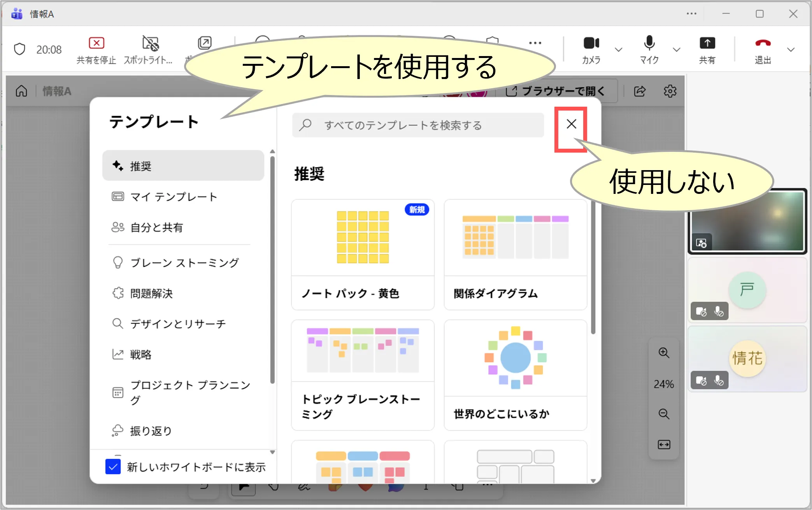Click fit-to-screen icon below zoom
812x510 pixels.
click(x=664, y=445)
